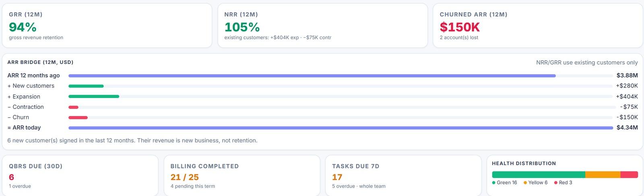
Task: Click the Yellow 6 legend item
Action: point(536,183)
